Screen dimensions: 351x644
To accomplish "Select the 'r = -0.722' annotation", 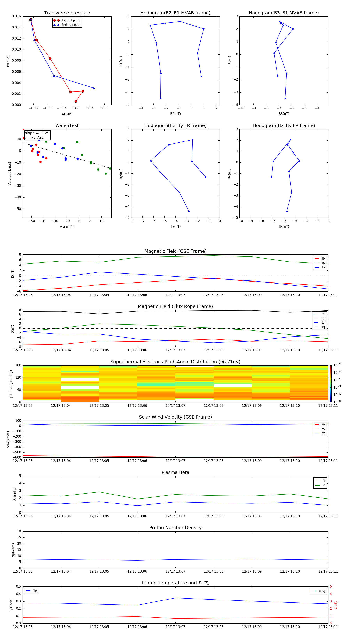I will click(x=35, y=137).
